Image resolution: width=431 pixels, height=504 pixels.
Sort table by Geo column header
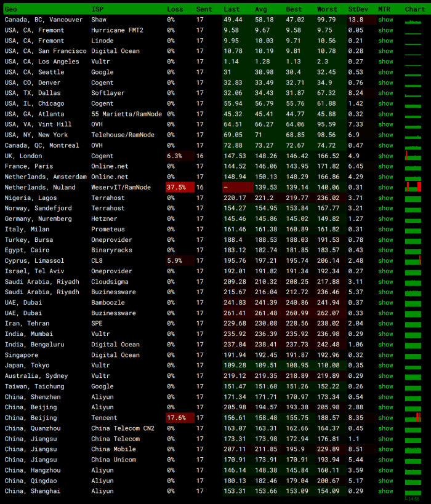[10, 9]
